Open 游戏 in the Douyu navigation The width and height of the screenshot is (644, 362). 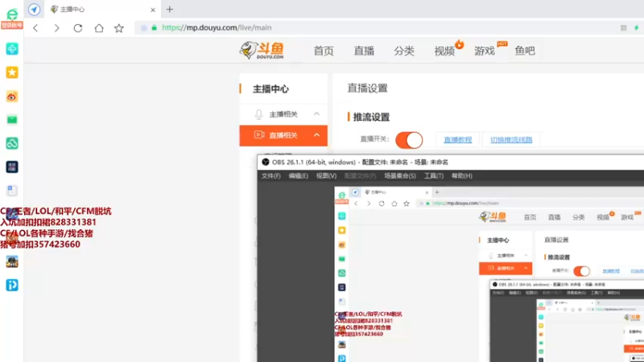tap(485, 51)
